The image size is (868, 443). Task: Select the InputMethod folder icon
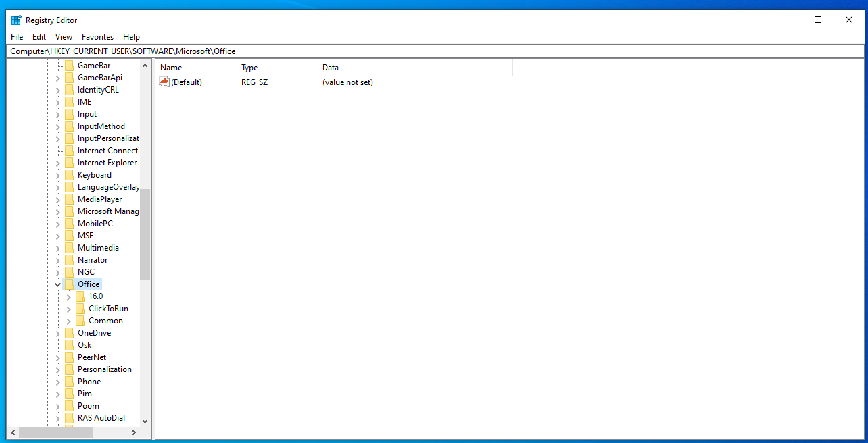[x=69, y=126]
